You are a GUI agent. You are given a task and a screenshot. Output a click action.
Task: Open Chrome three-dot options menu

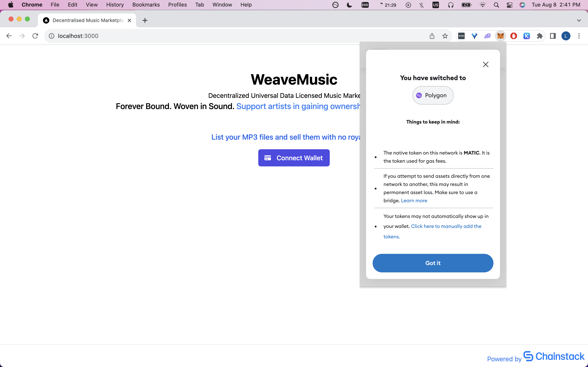(x=579, y=36)
